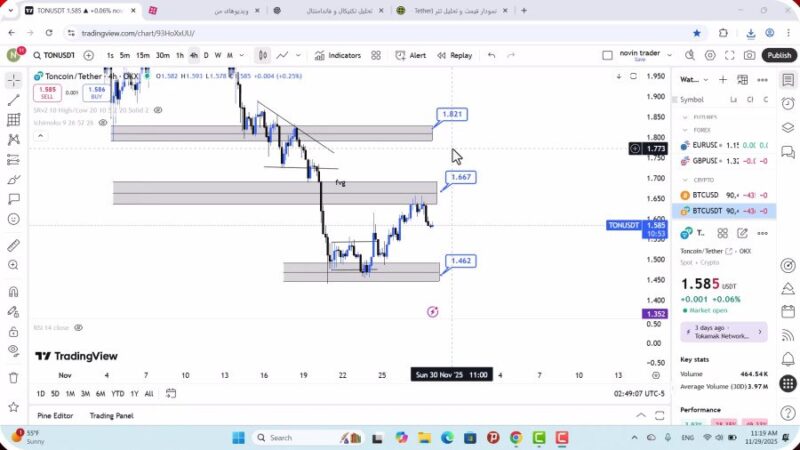Open the Alerts panel bell-clock icon
Viewport: 800px width, 450px height.
point(789,101)
